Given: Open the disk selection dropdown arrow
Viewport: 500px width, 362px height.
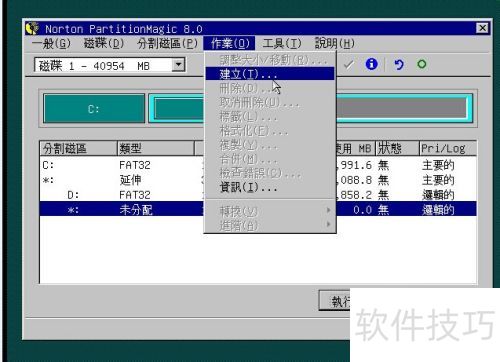Looking at the screenshot, I should [x=178, y=64].
